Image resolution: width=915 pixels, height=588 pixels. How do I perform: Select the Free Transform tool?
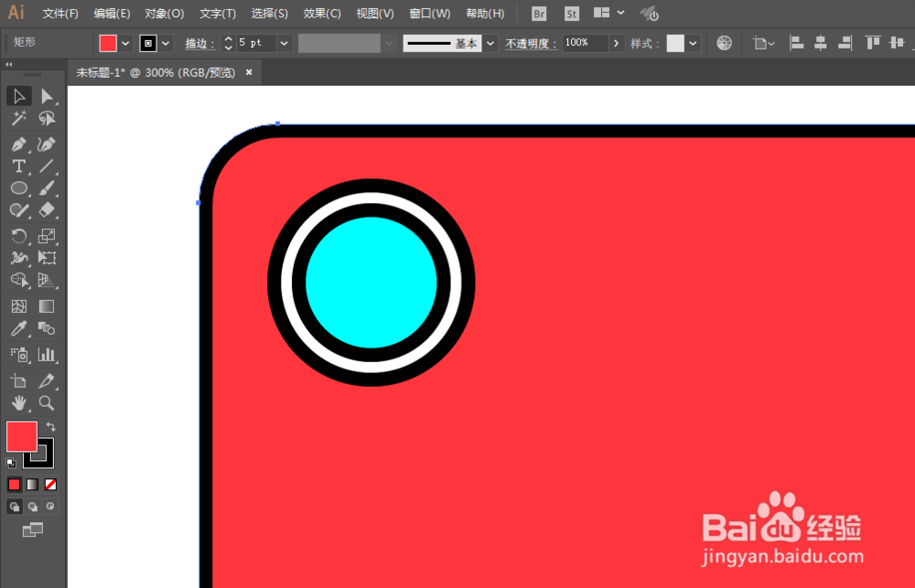coord(47,257)
